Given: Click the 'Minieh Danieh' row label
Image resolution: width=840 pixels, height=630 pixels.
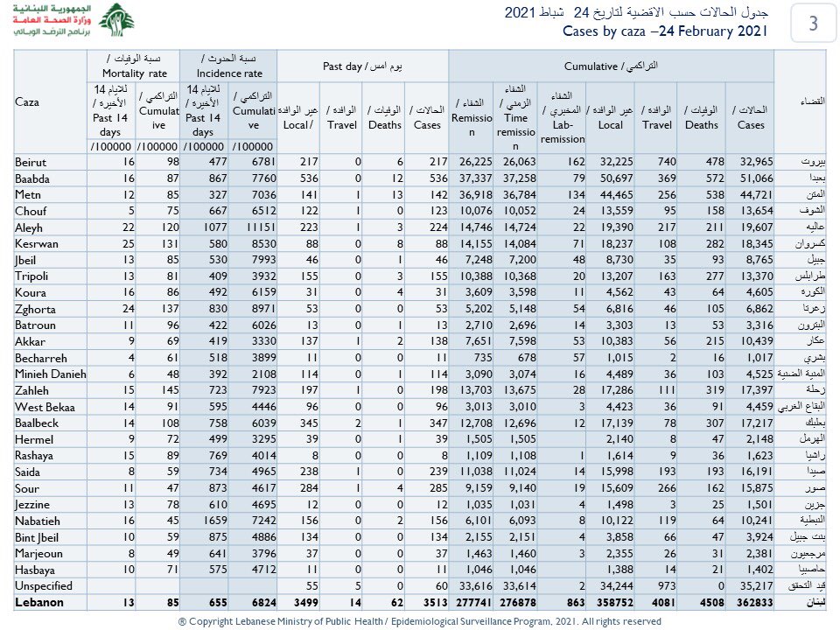Looking at the screenshot, I should (51, 373).
